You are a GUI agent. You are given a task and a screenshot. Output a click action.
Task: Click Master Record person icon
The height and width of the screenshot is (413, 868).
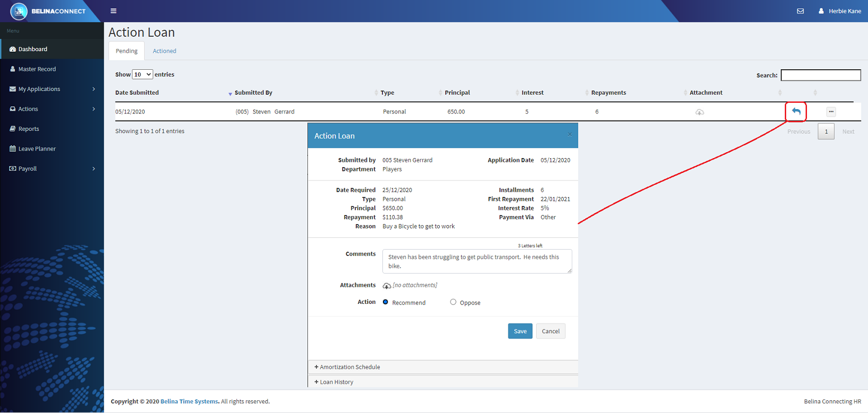click(x=13, y=69)
